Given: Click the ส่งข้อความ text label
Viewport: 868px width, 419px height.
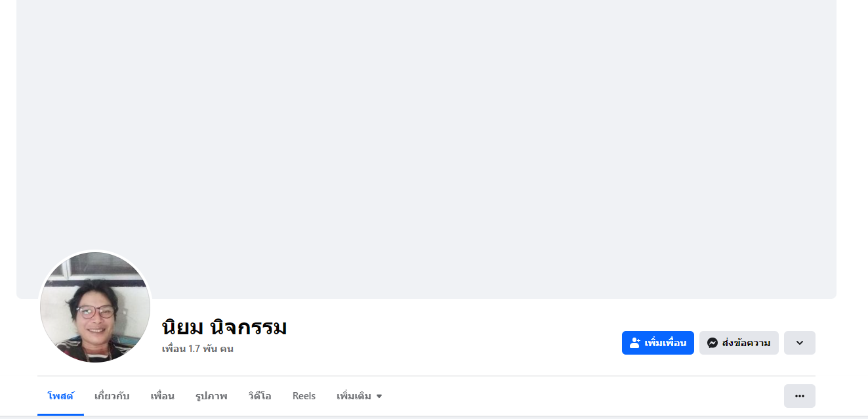Looking at the screenshot, I should click(x=746, y=343).
